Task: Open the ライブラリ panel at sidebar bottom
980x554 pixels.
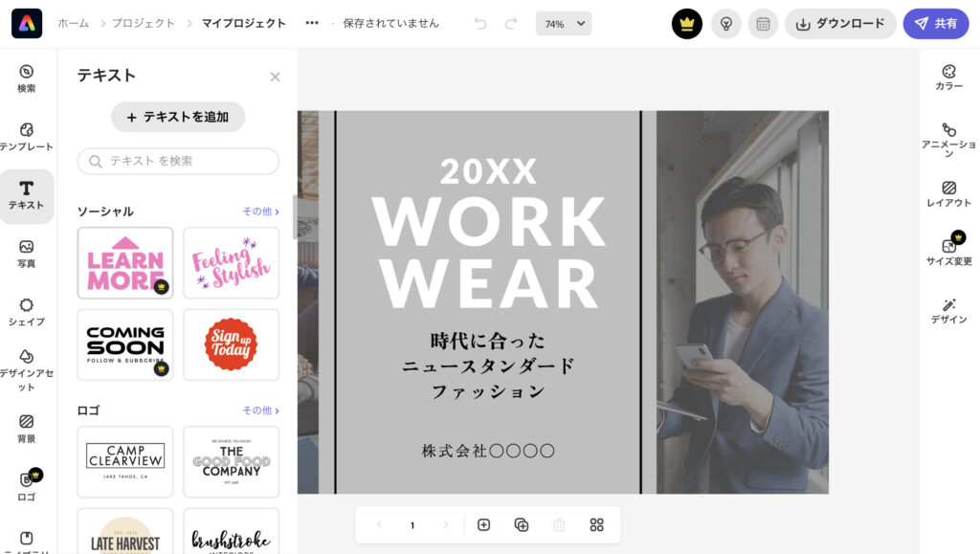Action: click(x=26, y=542)
